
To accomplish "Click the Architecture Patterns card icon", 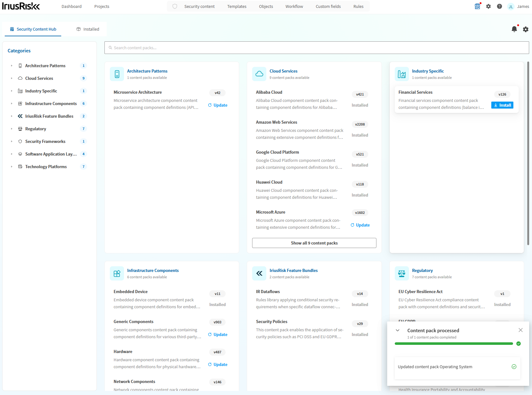I will coord(117,74).
